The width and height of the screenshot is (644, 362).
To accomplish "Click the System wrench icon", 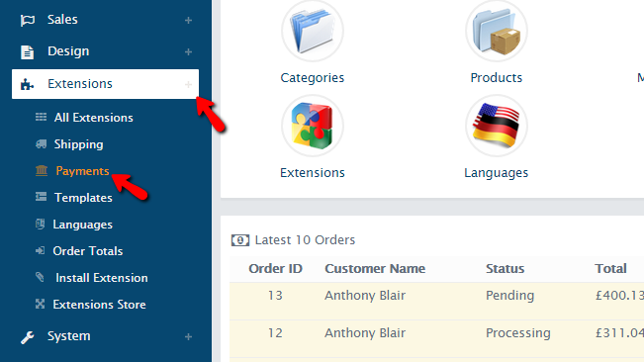I will pos(27,337).
